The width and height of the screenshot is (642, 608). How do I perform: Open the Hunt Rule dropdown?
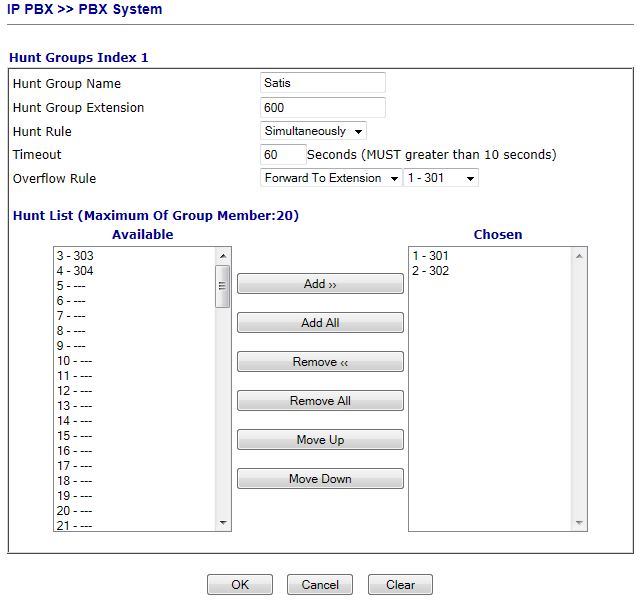(313, 131)
